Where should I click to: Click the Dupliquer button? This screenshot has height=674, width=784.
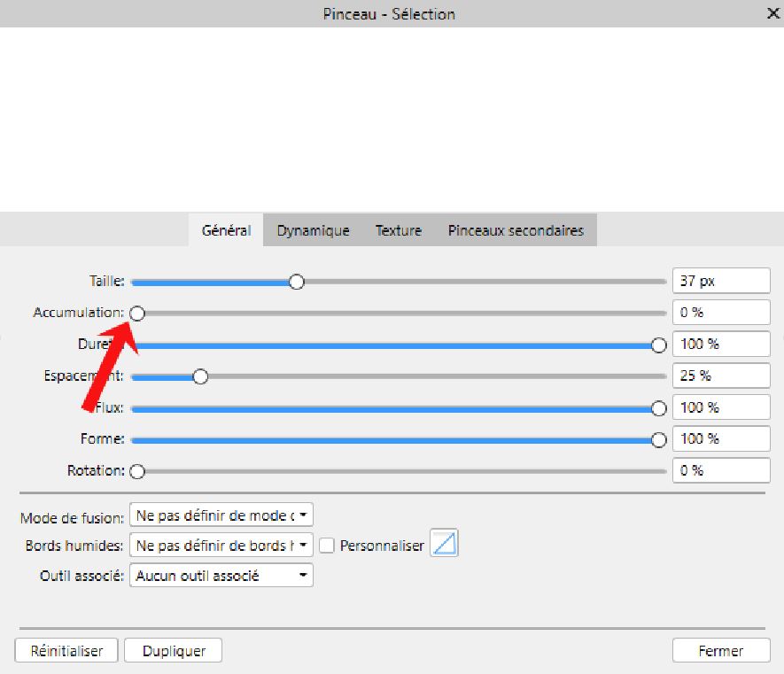(174, 650)
